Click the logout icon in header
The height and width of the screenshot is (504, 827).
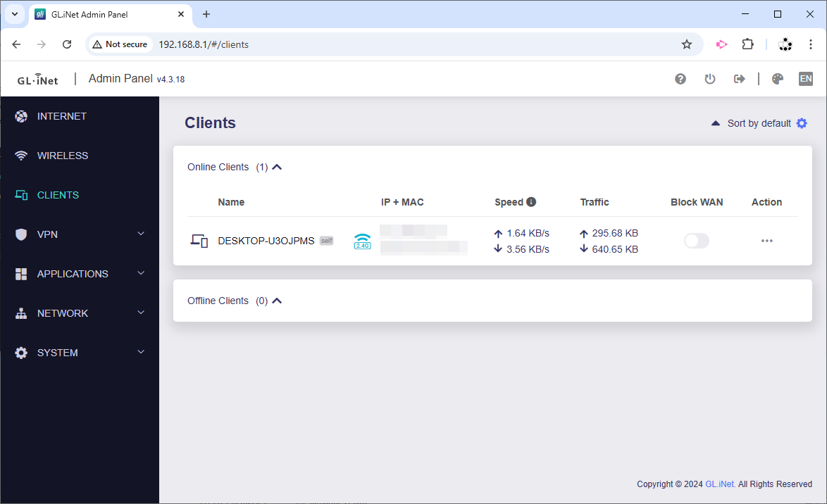739,79
